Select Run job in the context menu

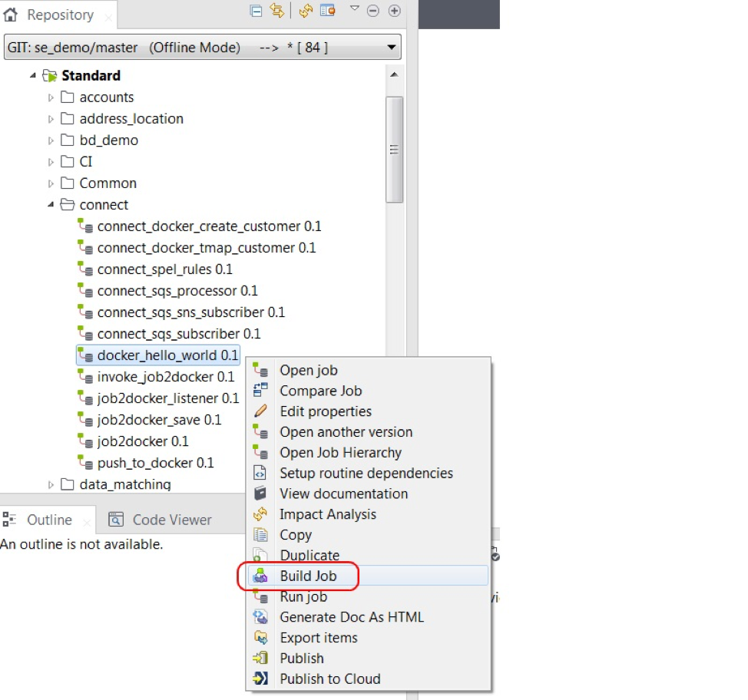(303, 596)
